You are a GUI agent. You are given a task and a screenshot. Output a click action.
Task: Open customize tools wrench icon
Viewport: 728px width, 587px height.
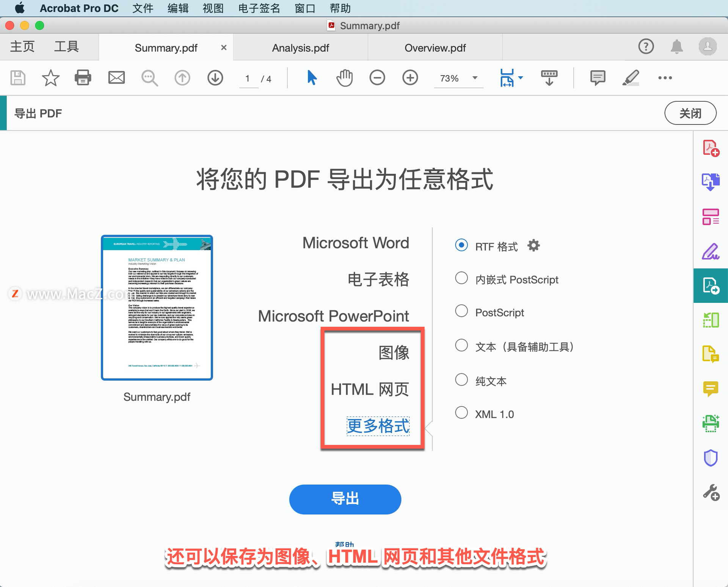pyautogui.click(x=711, y=493)
